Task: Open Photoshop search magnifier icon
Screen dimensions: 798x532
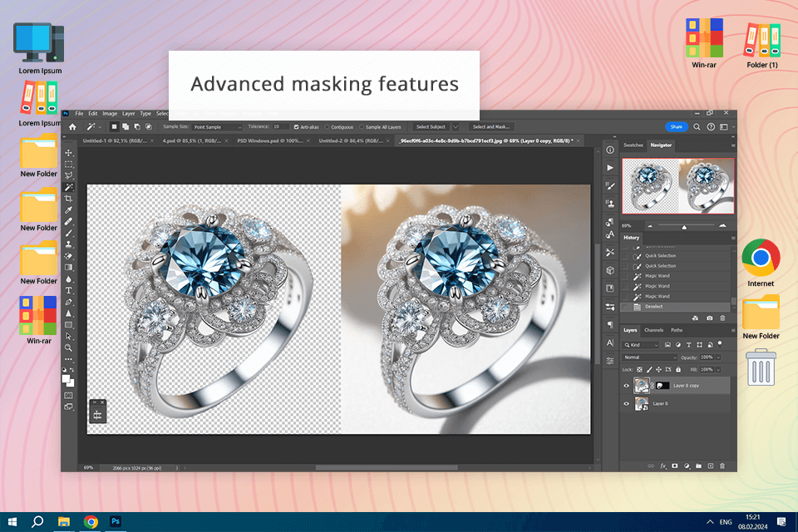Action: pos(697,126)
